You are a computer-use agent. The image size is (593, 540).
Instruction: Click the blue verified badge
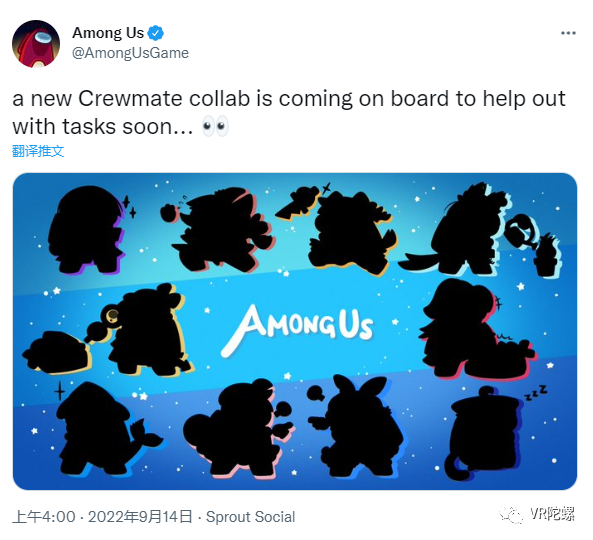(x=155, y=33)
